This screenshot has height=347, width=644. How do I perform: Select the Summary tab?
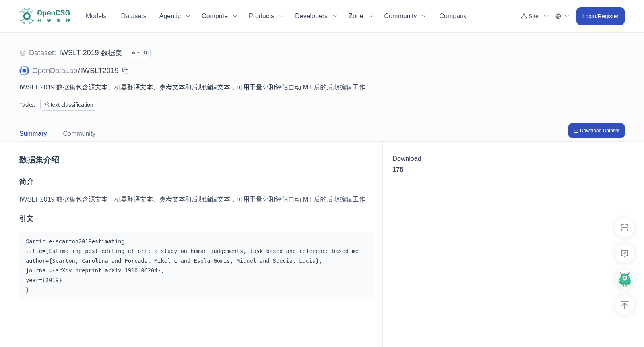pyautogui.click(x=33, y=134)
